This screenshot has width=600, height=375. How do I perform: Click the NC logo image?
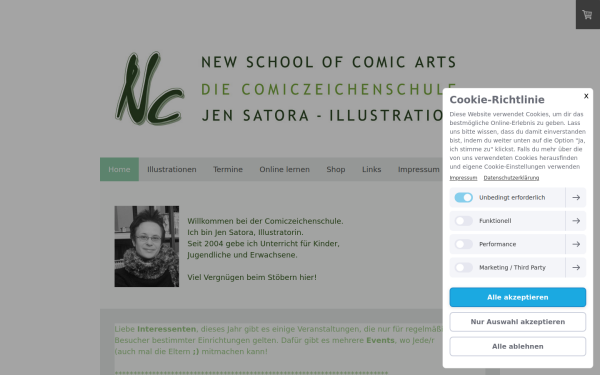pyautogui.click(x=150, y=88)
